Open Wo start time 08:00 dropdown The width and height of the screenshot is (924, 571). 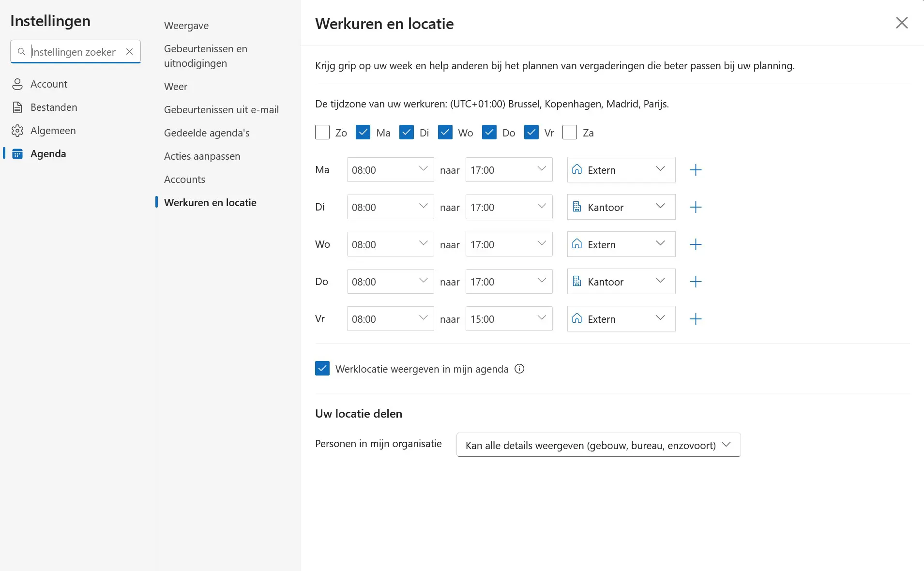[x=390, y=244]
